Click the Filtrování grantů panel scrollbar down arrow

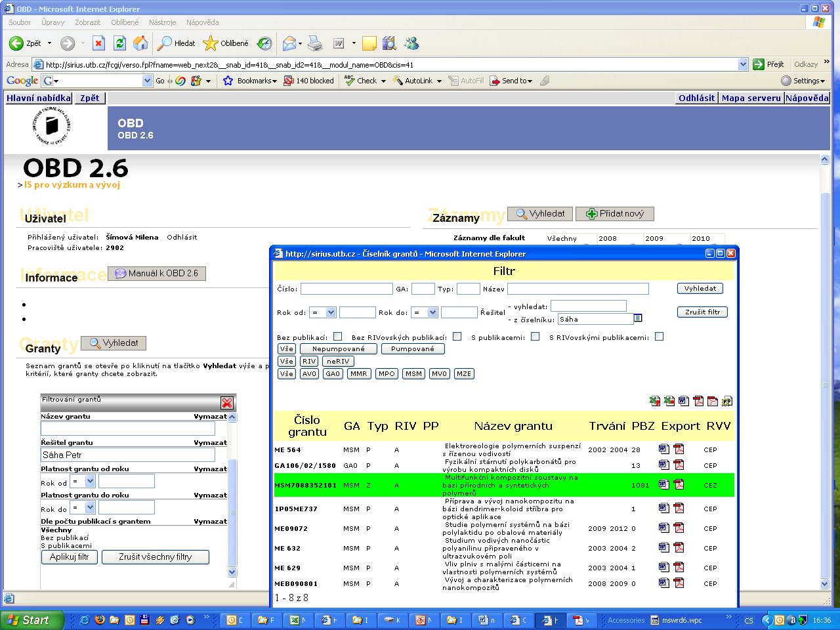(x=232, y=572)
